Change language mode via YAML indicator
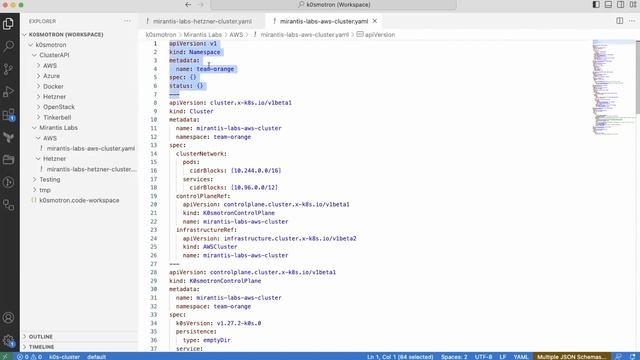The image size is (640, 360). (520, 357)
